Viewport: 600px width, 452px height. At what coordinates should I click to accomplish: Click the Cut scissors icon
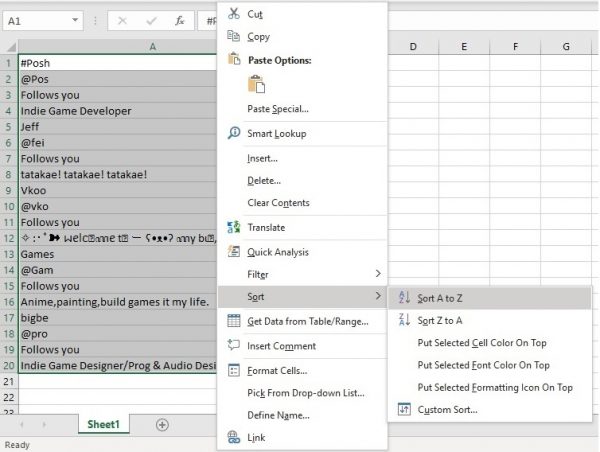(234, 13)
